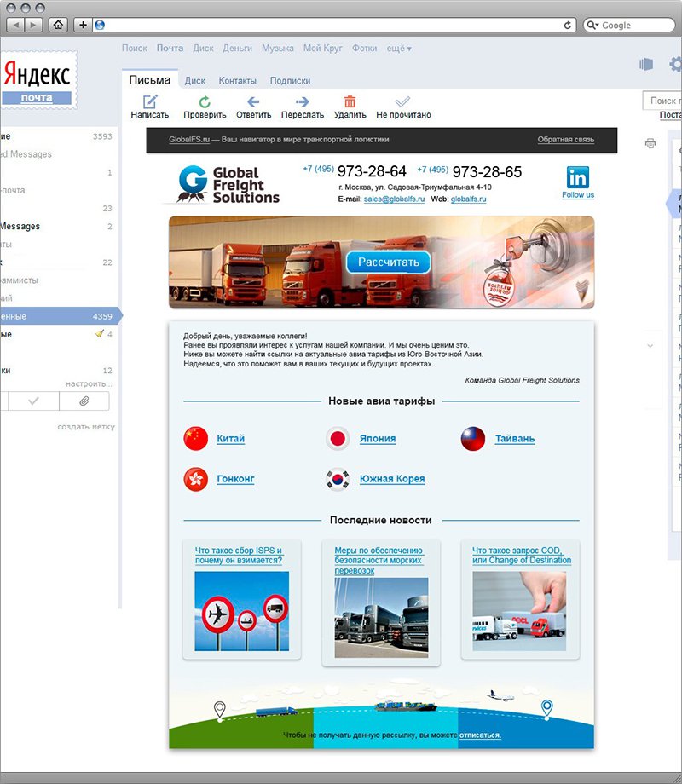Viewport: 682px width, 784px height.
Task: Open the Google search engine dropdown
Action: pyautogui.click(x=594, y=25)
